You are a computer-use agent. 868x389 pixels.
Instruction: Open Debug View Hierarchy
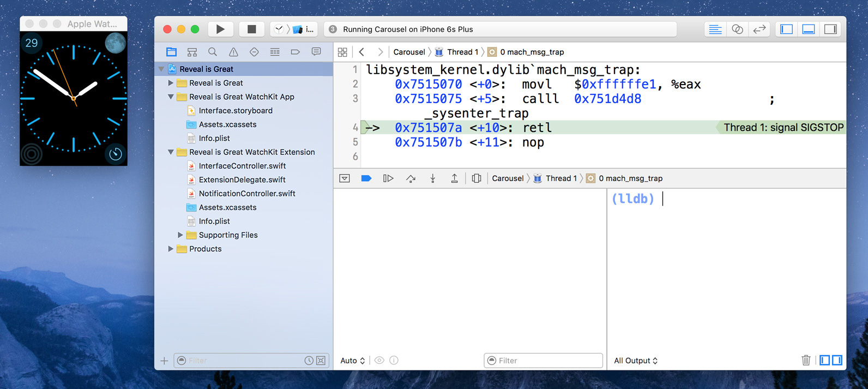pyautogui.click(x=477, y=178)
